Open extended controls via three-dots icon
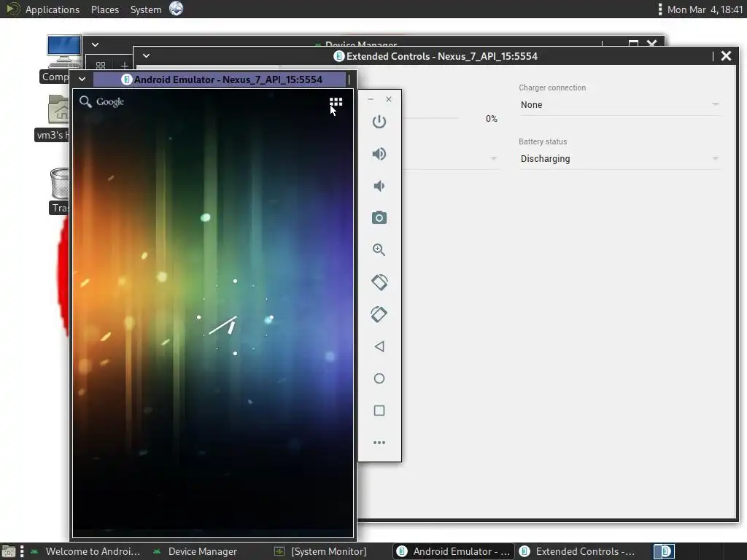The image size is (747, 560). point(379,443)
